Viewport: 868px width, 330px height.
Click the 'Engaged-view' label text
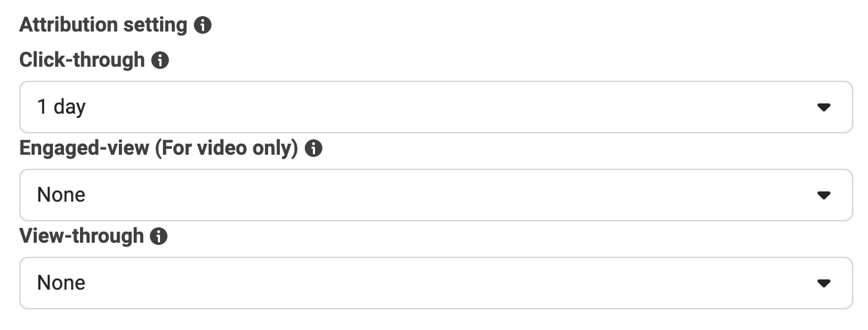pos(84,148)
